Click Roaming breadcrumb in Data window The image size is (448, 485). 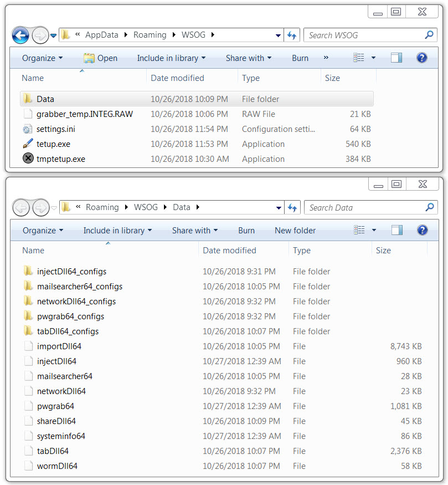[x=102, y=207]
